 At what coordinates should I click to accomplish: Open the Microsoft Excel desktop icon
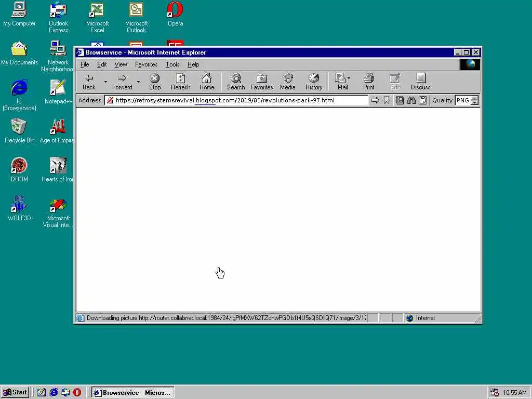97,18
